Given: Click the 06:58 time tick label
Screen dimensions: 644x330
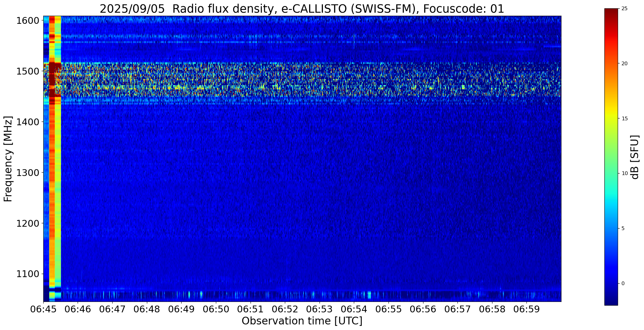Looking at the screenshot, I should tap(492, 309).
